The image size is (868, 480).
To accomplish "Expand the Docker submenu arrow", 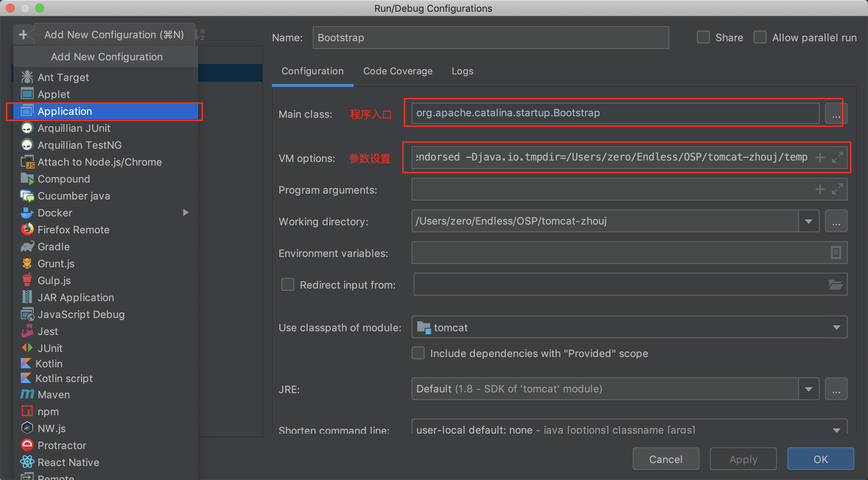I will coord(186,212).
